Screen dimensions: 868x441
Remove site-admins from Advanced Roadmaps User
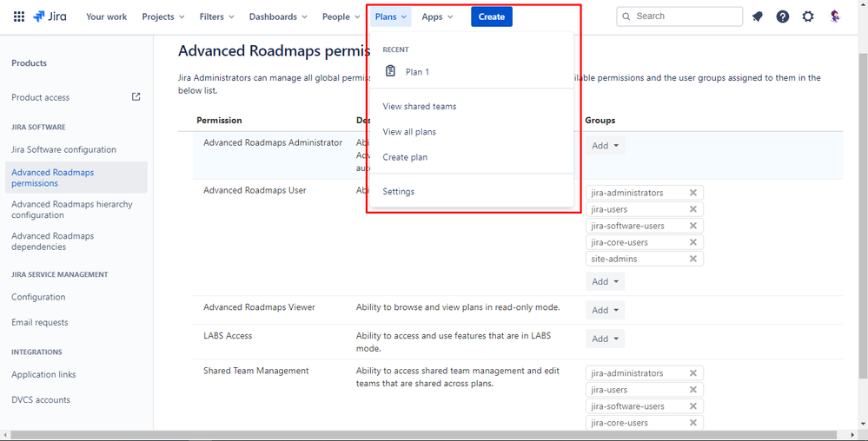point(693,259)
